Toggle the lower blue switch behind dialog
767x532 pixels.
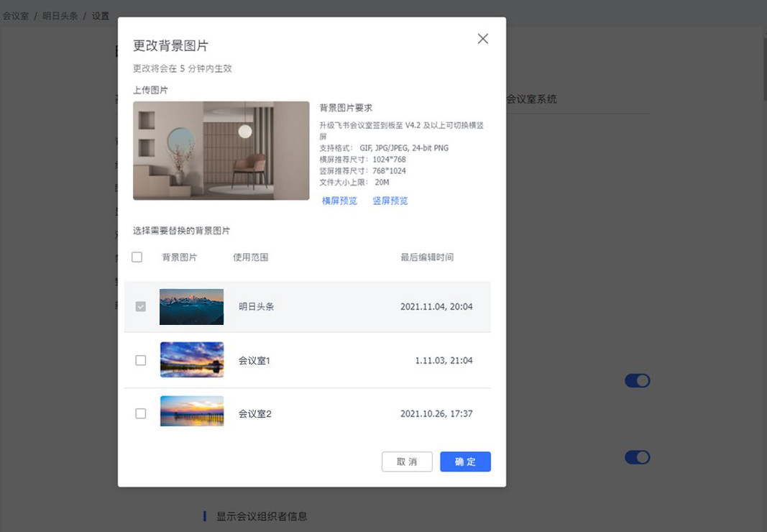[x=637, y=457]
